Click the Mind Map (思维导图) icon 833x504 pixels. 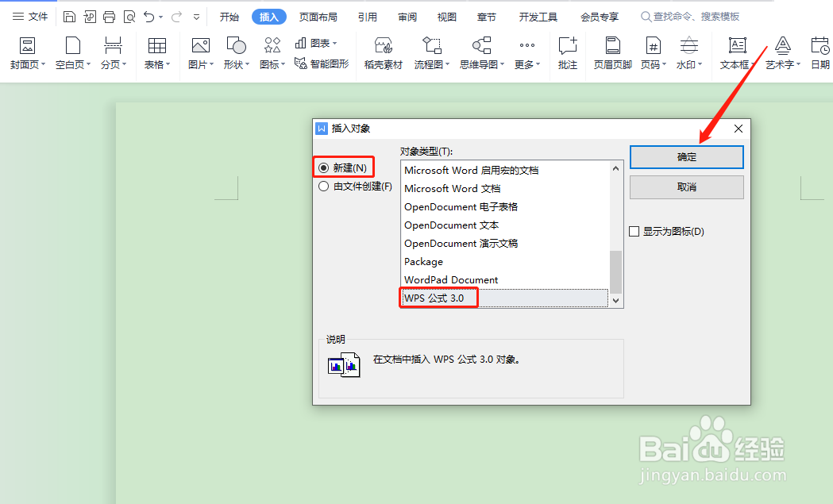482,46
